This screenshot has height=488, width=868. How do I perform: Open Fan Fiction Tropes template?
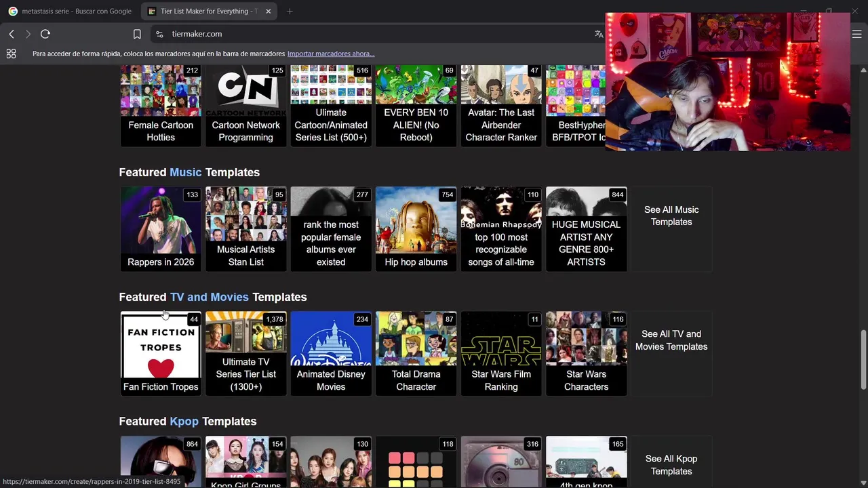[x=161, y=354]
